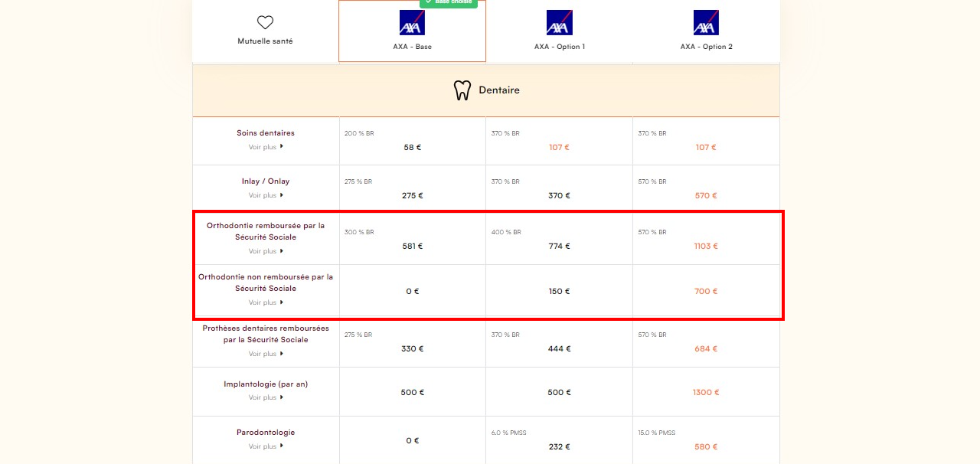The height and width of the screenshot is (464, 980).
Task: Click the heart icon above Mutuelle santé
Action: pyautogui.click(x=265, y=23)
